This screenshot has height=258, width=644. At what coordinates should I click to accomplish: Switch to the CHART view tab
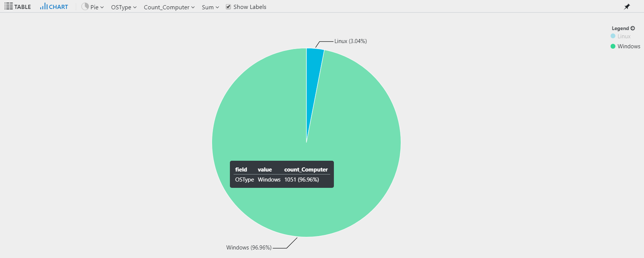(x=54, y=7)
